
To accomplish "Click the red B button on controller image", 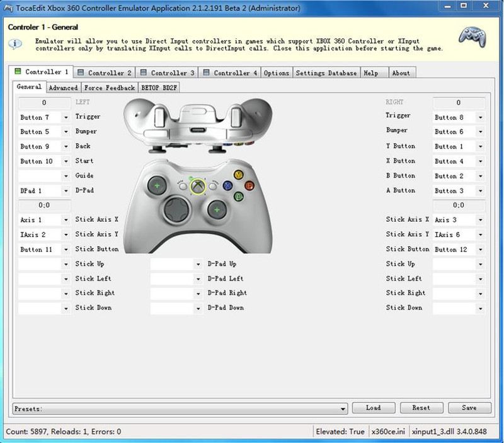I will (249, 185).
